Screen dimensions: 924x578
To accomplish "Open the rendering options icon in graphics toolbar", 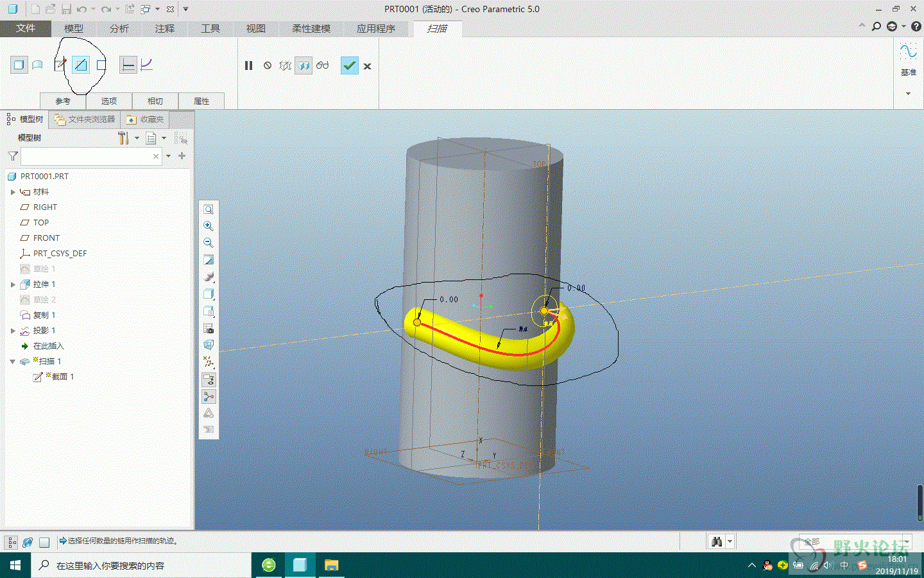I will click(x=209, y=277).
